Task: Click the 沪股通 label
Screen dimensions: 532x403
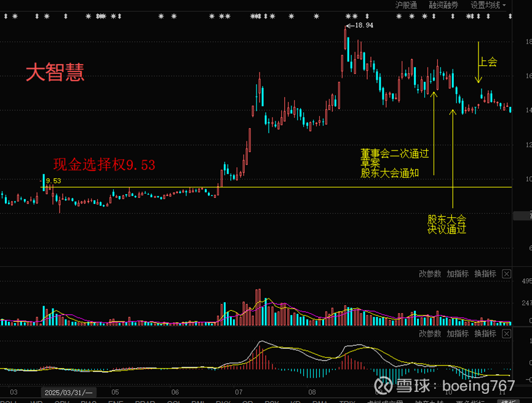Action: [406, 5]
